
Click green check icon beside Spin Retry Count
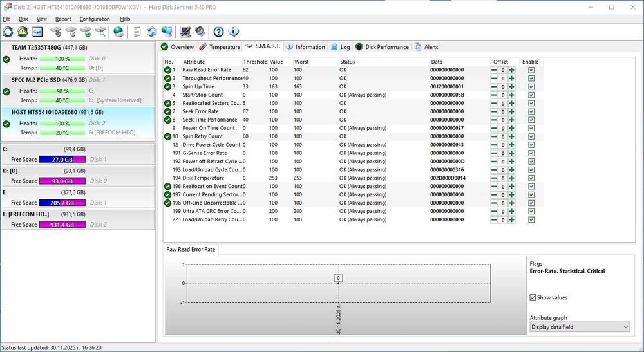(167, 136)
